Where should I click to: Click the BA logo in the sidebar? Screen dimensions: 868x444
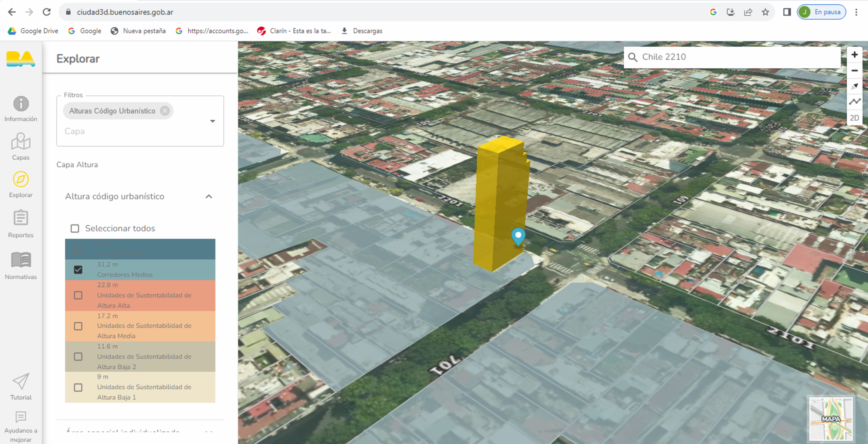[21, 59]
